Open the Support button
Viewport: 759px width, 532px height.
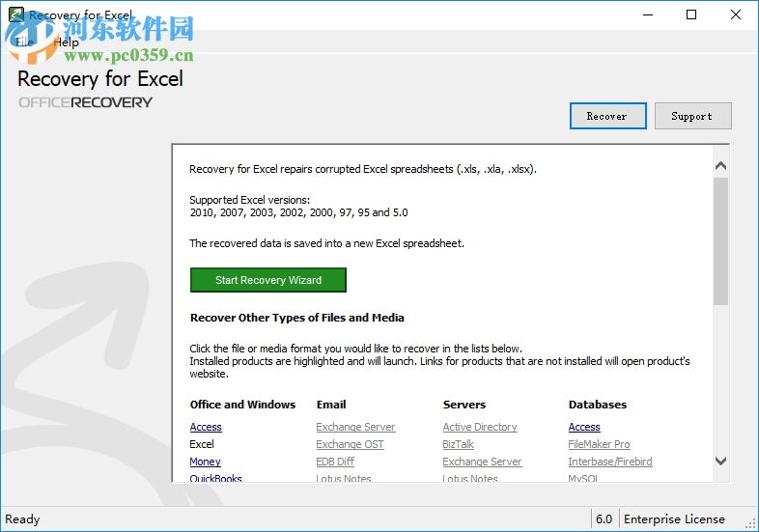click(692, 116)
